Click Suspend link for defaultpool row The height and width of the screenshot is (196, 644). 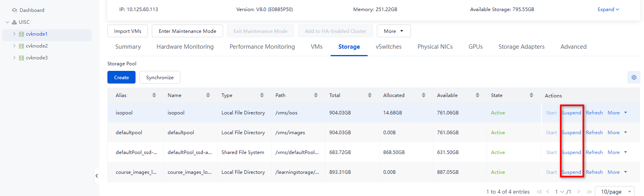coord(571,133)
